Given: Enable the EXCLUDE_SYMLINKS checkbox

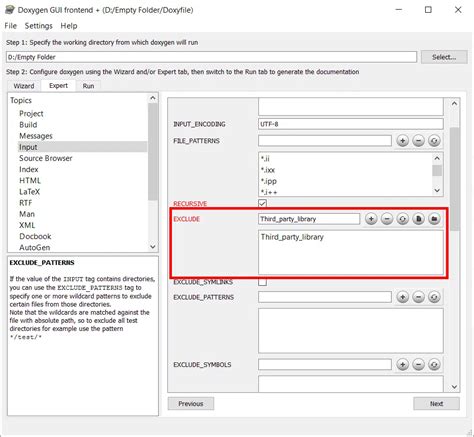Looking at the screenshot, I should pyautogui.click(x=262, y=282).
